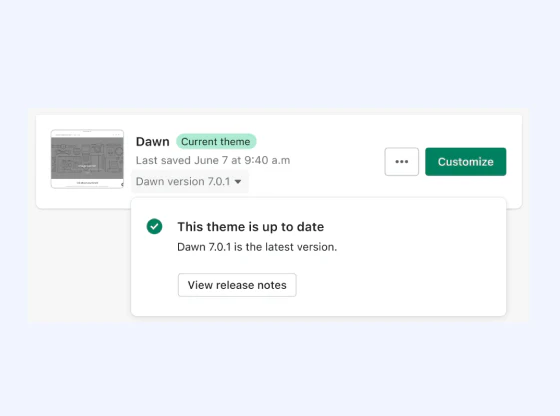Viewport: 560px width, 416px height.
Task: Click the green checkmark up-to-date icon
Action: click(x=154, y=226)
